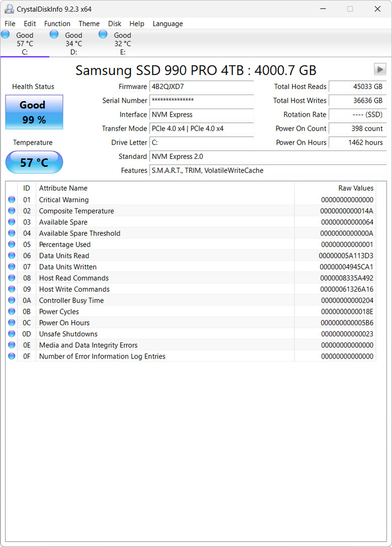Click the Data Units Written status orb

(x=12, y=266)
